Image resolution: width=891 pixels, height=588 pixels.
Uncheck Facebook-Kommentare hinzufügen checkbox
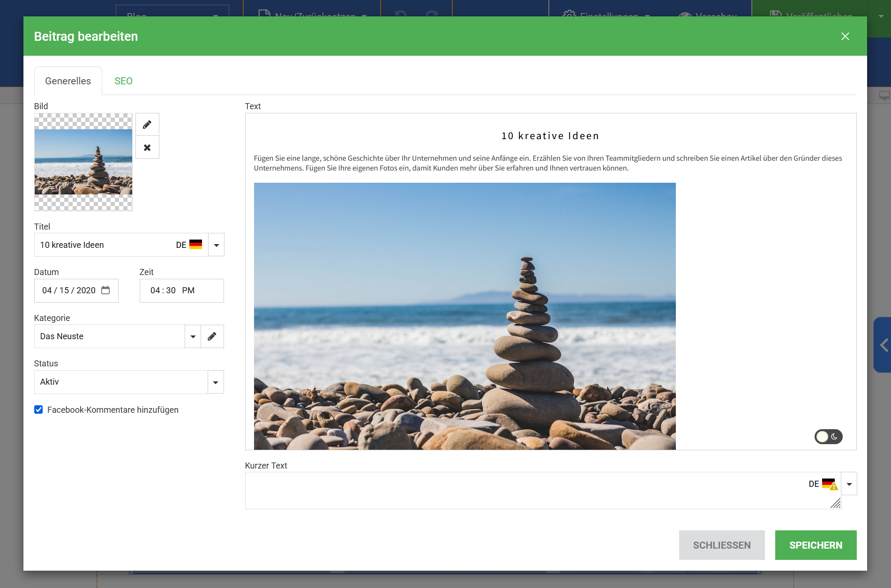38,410
